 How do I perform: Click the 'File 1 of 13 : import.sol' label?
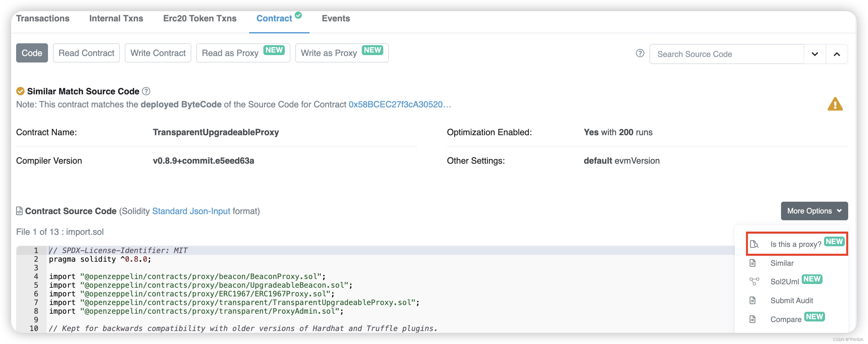60,232
